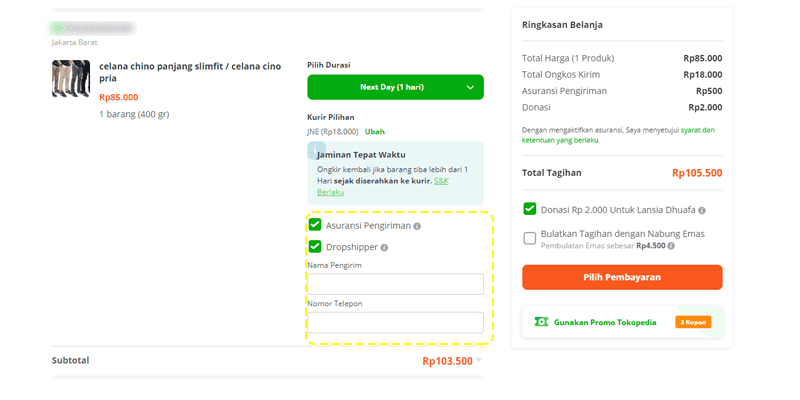
Task: Click the chino pants product thumbnail
Action: pyautogui.click(x=71, y=79)
